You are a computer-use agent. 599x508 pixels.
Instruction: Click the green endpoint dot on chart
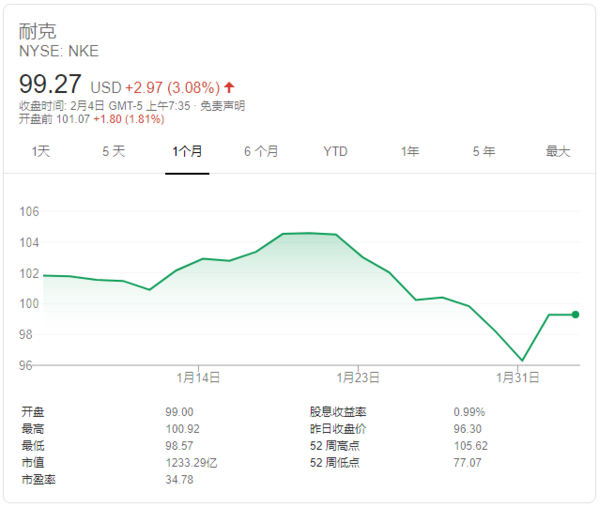[x=575, y=314]
